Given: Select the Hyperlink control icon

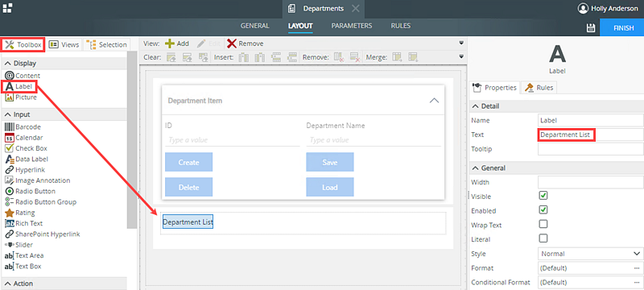Looking at the screenshot, I should pos(10,170).
